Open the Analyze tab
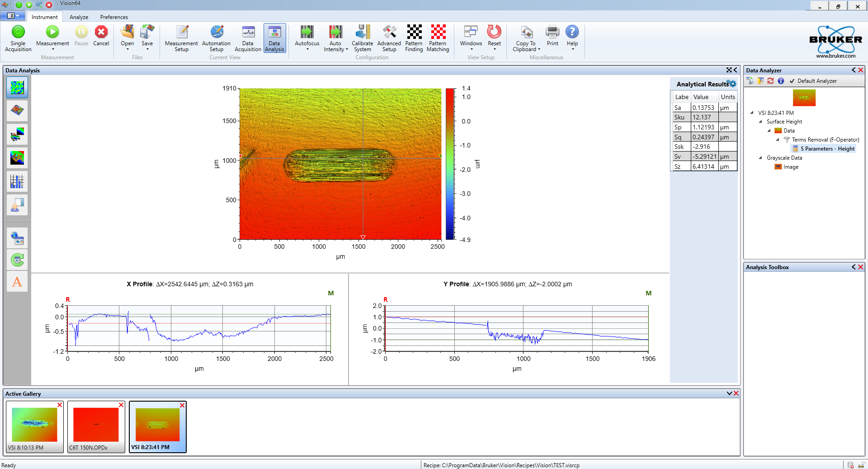This screenshot has width=868, height=469. click(79, 17)
